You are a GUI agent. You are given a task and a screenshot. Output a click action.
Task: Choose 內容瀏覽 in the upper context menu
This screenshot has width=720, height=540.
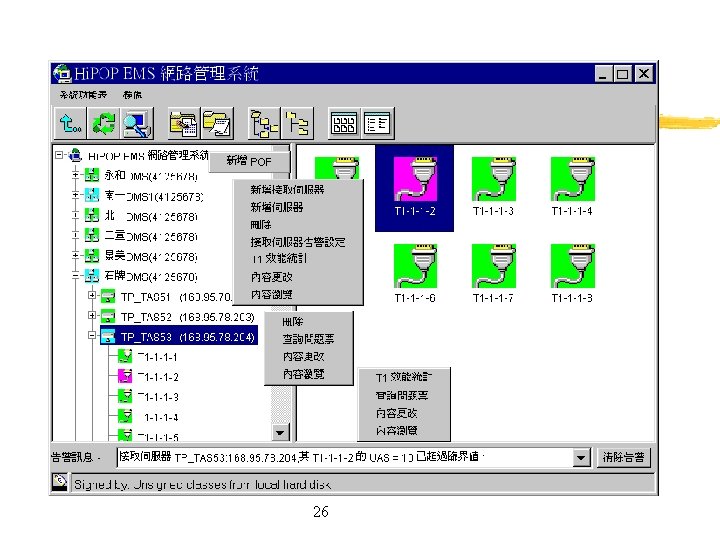coord(271,294)
